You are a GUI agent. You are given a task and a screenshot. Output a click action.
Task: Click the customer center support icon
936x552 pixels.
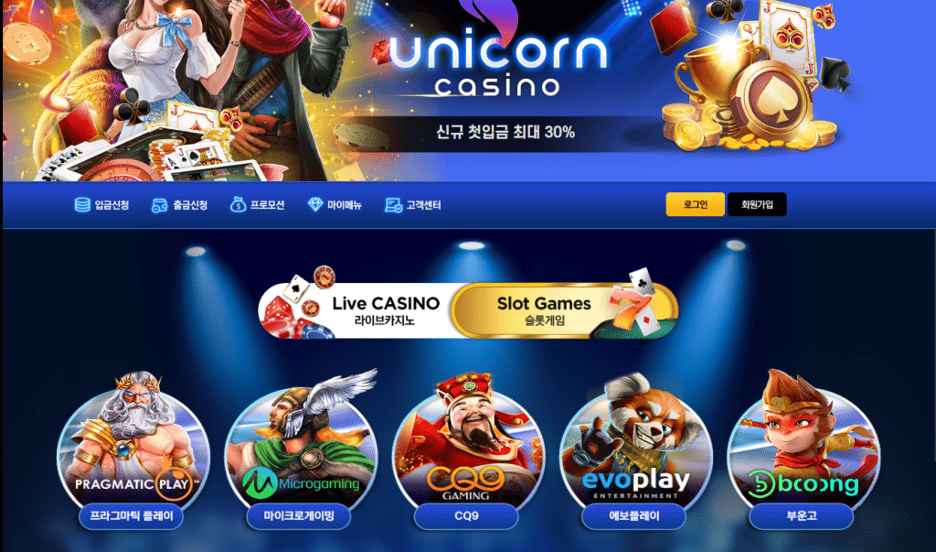click(393, 205)
